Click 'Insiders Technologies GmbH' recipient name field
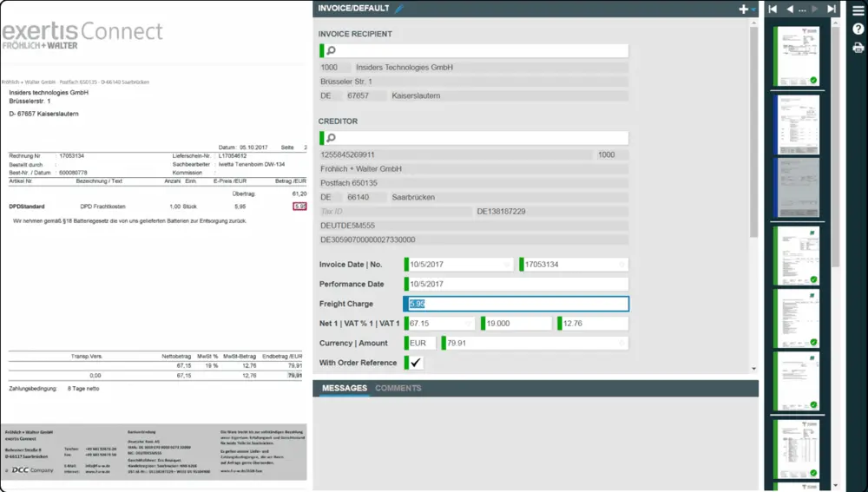This screenshot has width=868, height=492. (x=490, y=68)
